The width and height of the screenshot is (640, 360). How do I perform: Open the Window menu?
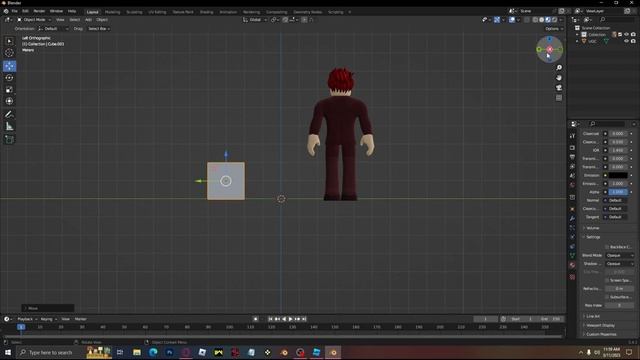(x=56, y=11)
